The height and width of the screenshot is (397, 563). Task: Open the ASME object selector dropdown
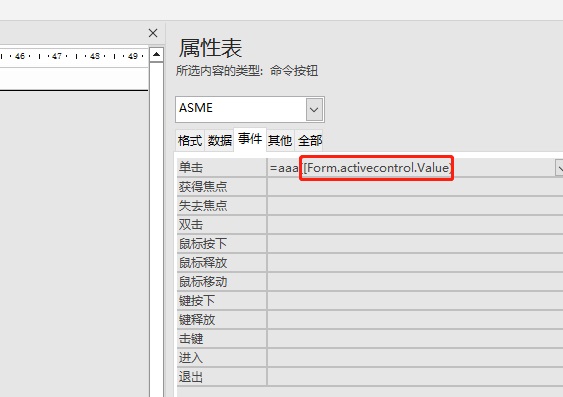pyautogui.click(x=314, y=109)
